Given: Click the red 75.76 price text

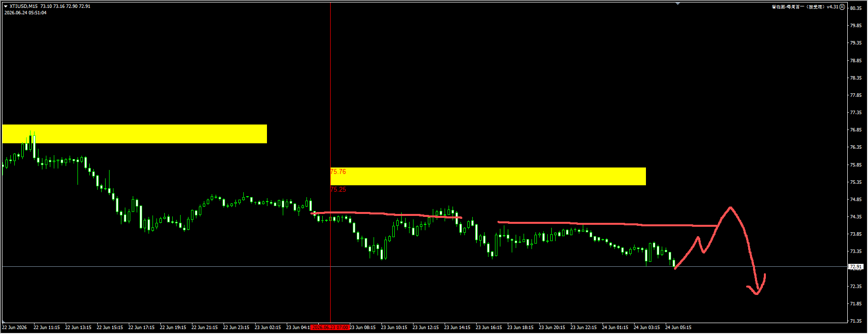Looking at the screenshot, I should [x=338, y=172].
